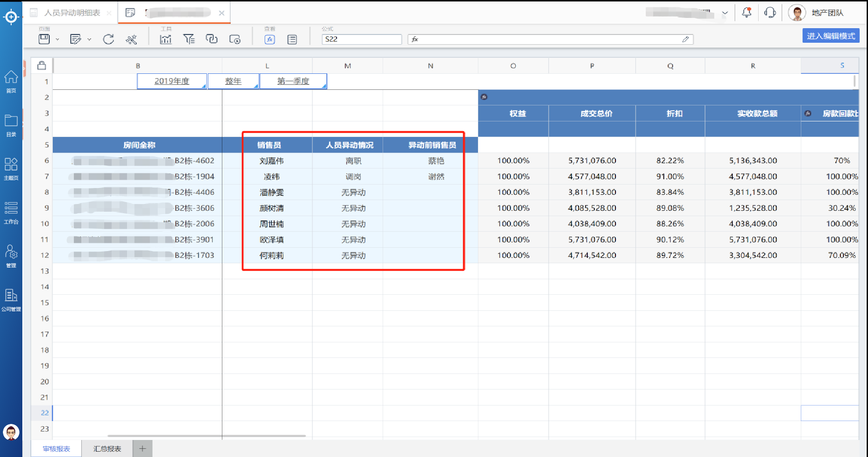868x457 pixels.
Task: Toggle the fx formula view icon
Action: point(270,39)
